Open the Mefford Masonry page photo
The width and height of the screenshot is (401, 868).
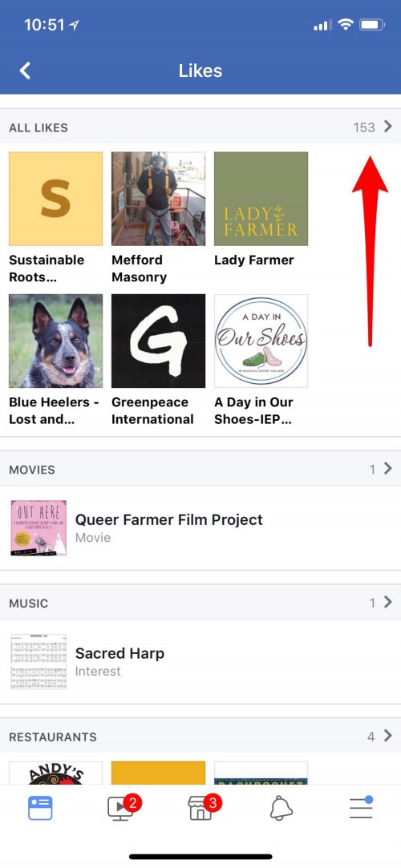tap(159, 198)
